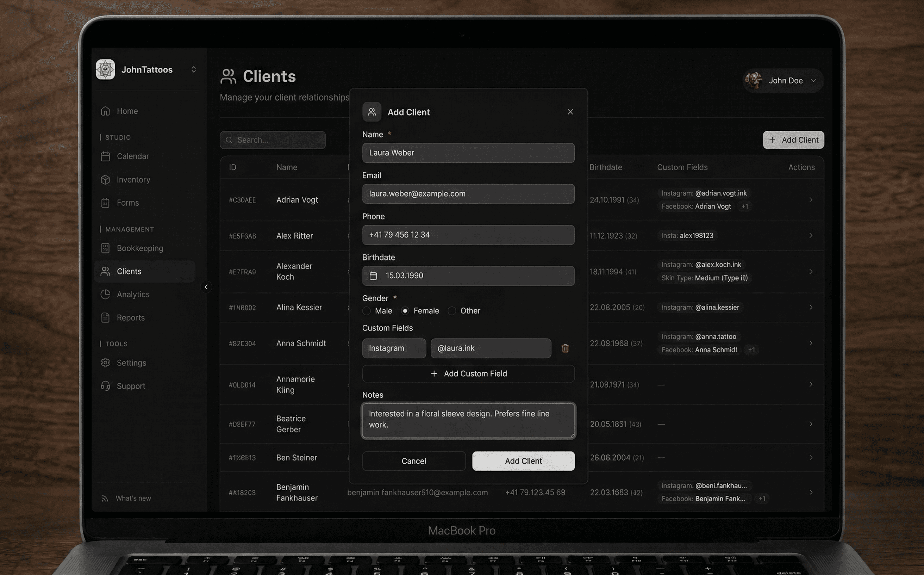Expand the JohnTattoos workspace switcher
924x575 pixels.
[193, 70]
